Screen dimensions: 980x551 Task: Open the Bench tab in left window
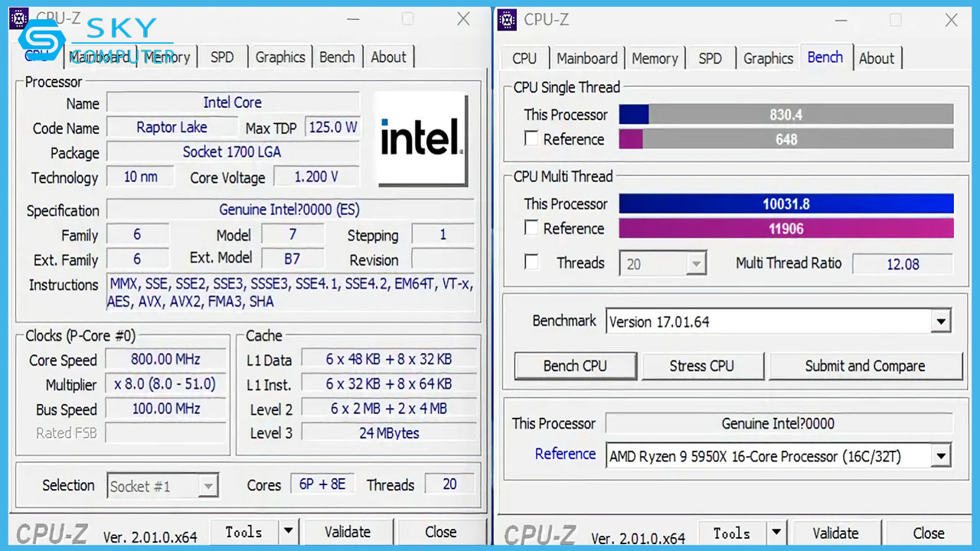point(337,57)
